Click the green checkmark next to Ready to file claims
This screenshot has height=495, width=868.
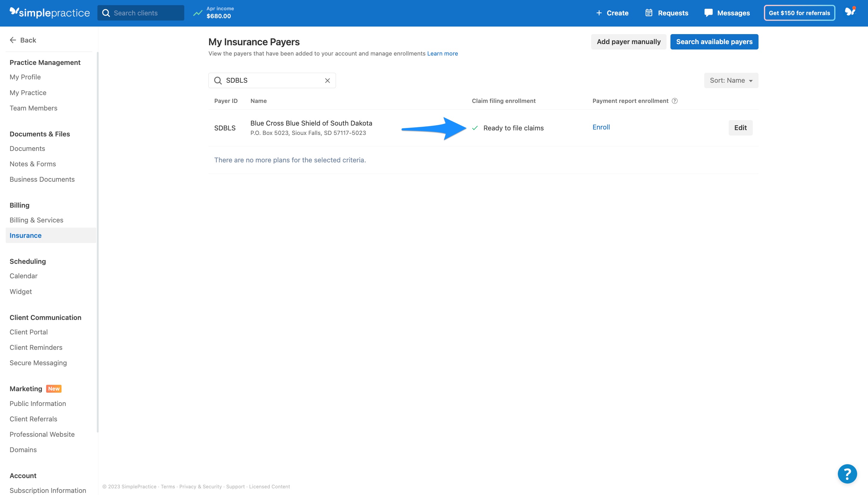pos(475,128)
